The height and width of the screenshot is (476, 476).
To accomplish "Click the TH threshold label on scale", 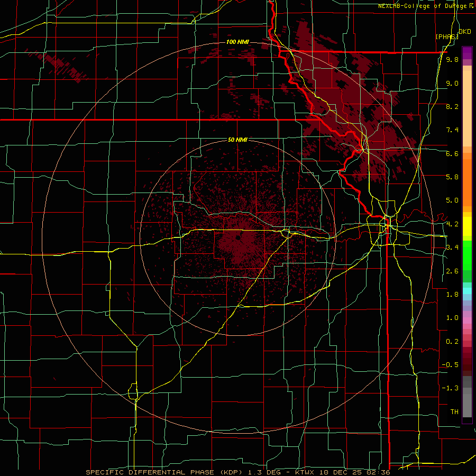I will (x=454, y=412).
